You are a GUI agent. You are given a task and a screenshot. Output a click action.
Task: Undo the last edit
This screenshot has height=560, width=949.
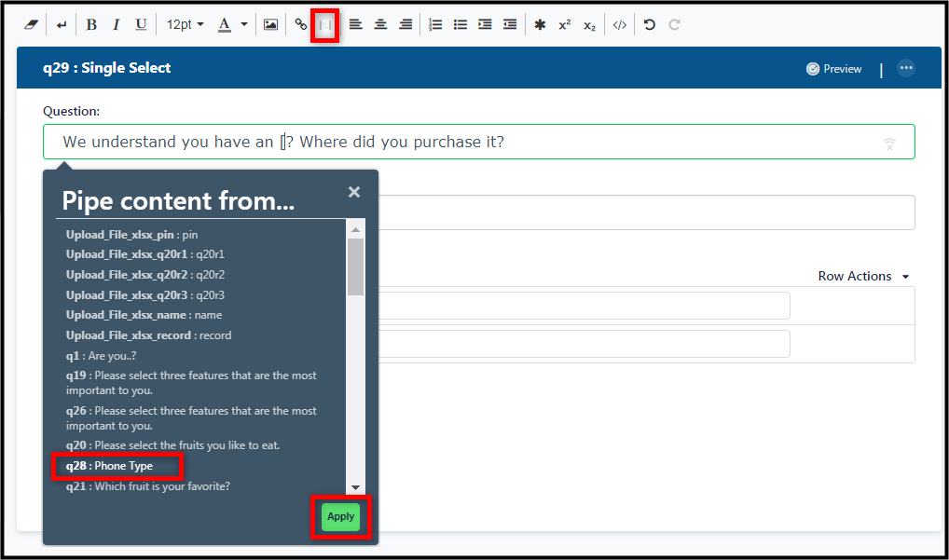(650, 25)
